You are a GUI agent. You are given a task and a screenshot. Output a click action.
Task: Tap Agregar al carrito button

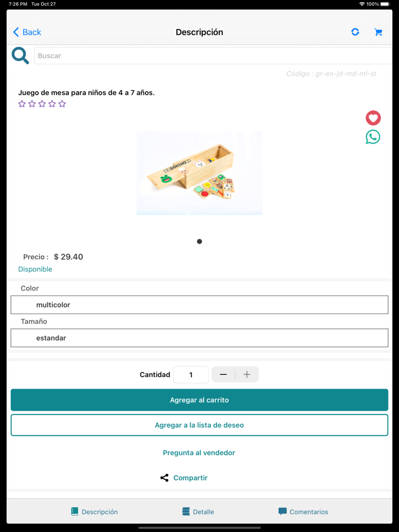199,400
